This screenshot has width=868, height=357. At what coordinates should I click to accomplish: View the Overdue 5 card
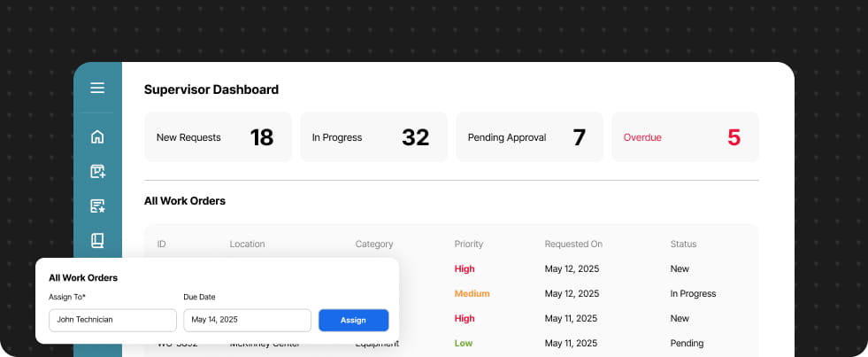(686, 137)
